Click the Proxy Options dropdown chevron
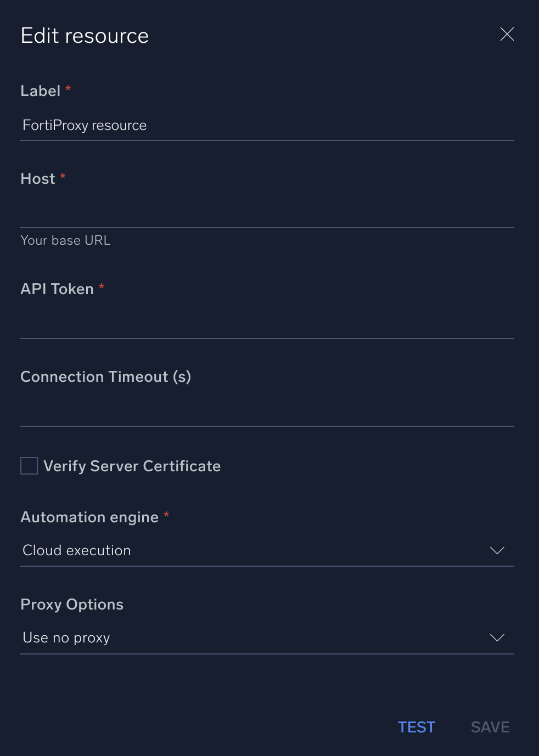The image size is (539, 756). 497,638
